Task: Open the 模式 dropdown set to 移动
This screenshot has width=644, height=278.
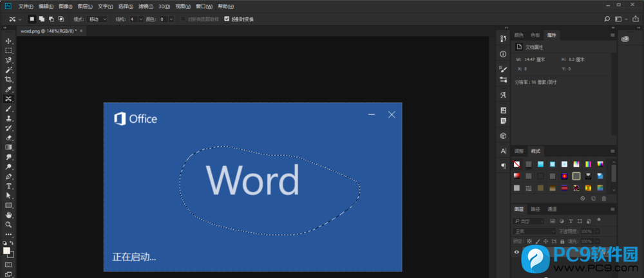Action: click(97, 19)
